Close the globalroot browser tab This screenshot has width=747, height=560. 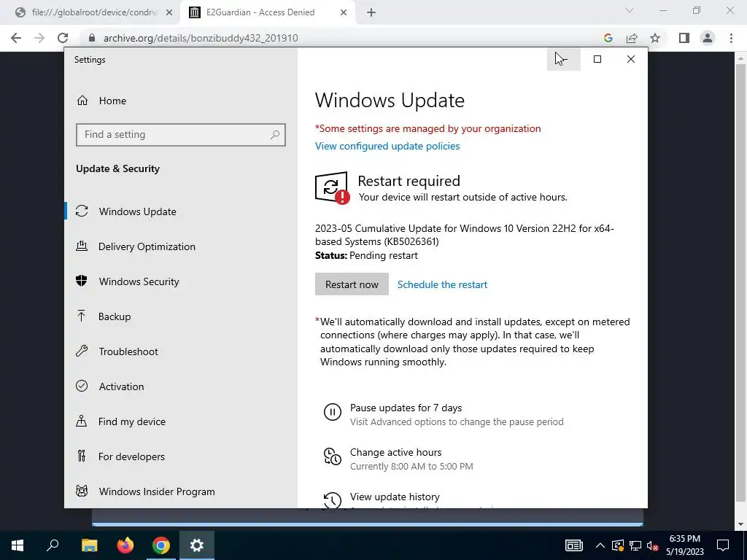pos(169,13)
